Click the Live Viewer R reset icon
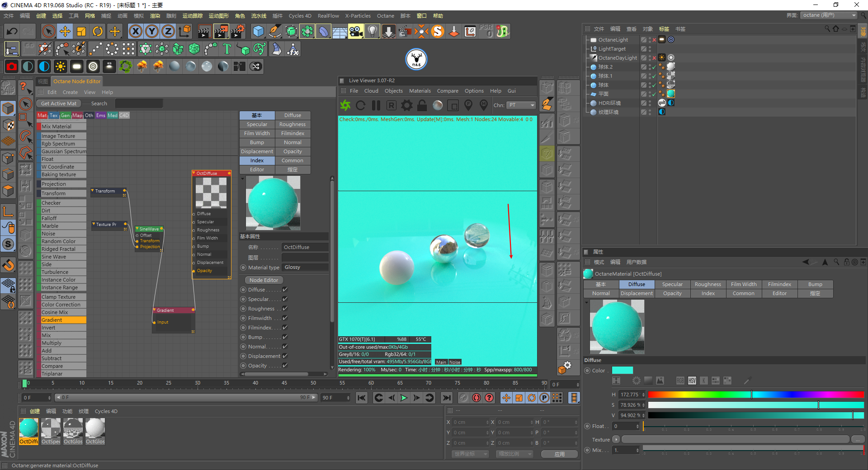The image size is (868, 470). (x=392, y=105)
